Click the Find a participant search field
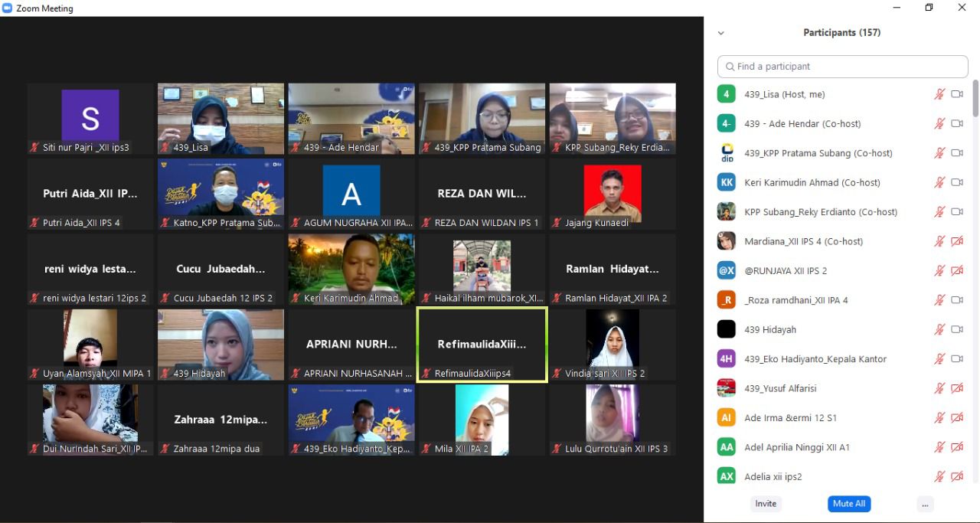 pyautogui.click(x=842, y=67)
